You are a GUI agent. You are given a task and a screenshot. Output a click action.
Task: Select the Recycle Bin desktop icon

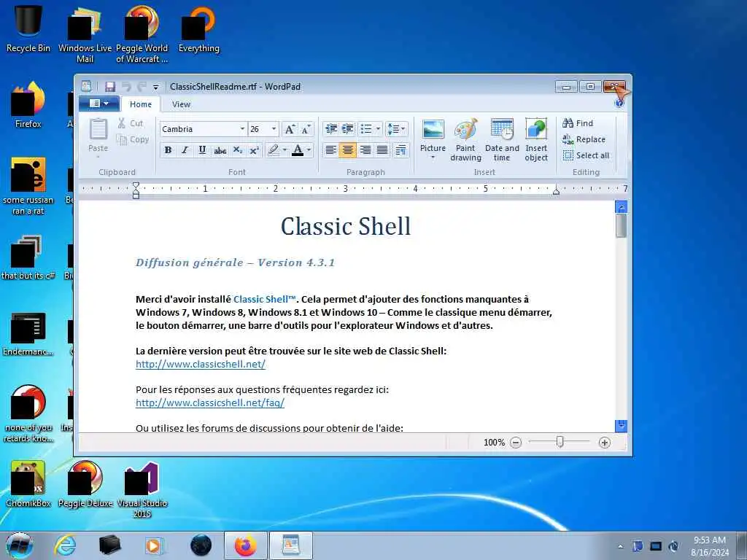point(28,28)
